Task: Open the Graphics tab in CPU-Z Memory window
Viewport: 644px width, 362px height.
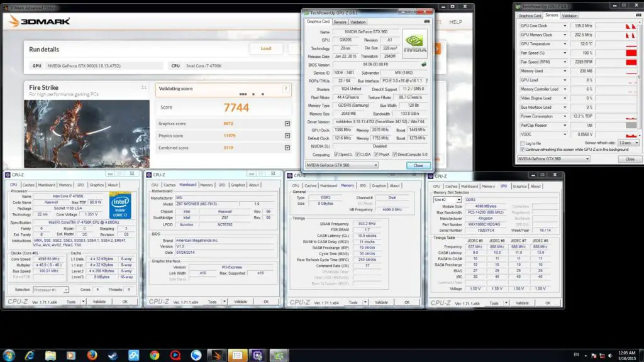Action: [x=379, y=186]
